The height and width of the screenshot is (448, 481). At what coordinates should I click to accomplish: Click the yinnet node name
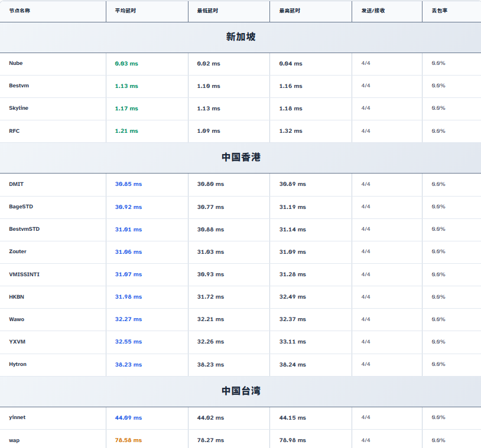click(x=17, y=417)
